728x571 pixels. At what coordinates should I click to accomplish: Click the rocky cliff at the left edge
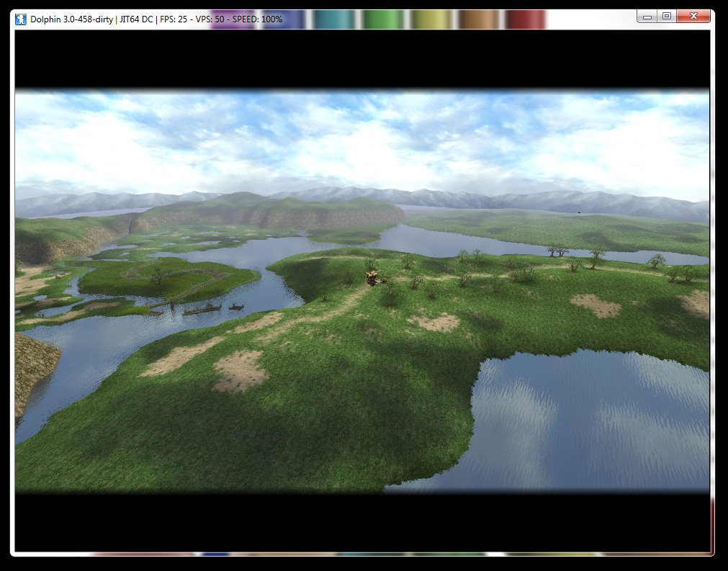tap(32, 371)
